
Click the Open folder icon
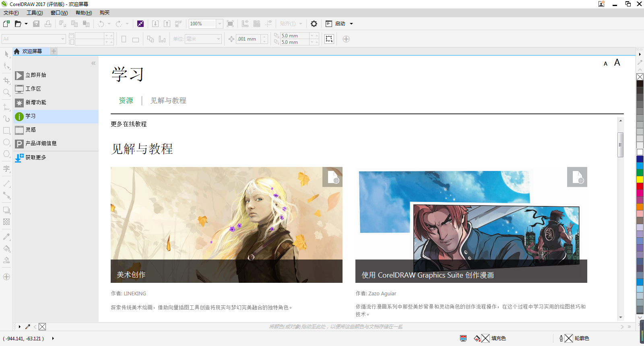[18, 24]
